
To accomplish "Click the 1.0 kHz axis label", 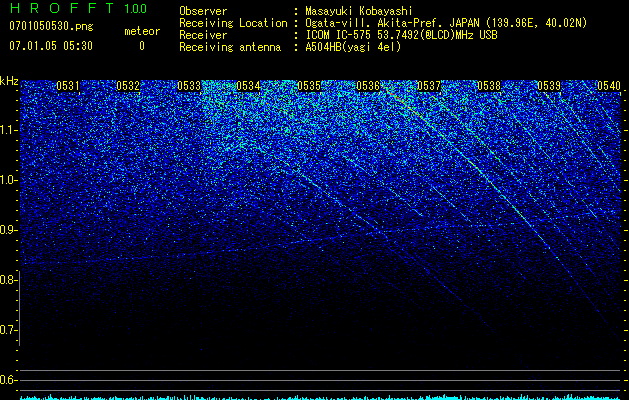I will 9,180.
